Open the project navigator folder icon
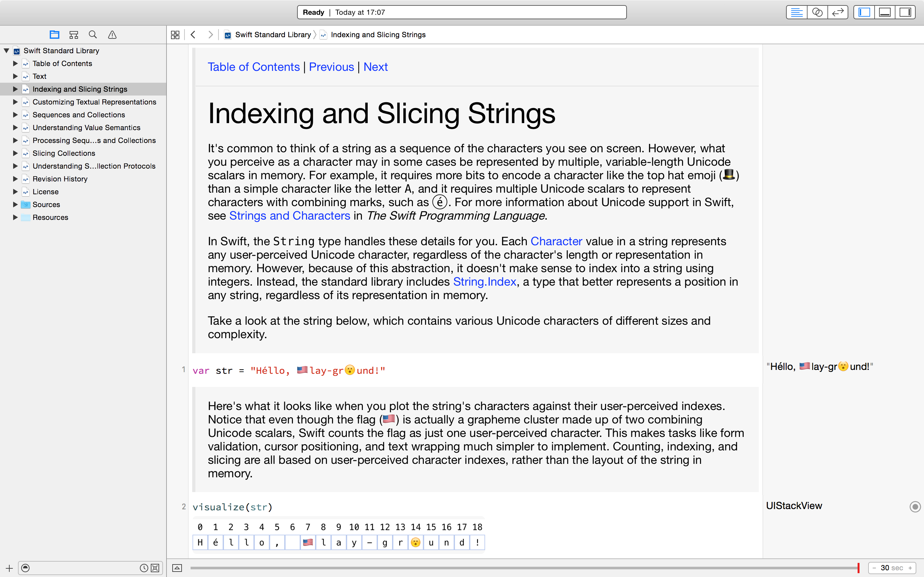 coord(54,35)
